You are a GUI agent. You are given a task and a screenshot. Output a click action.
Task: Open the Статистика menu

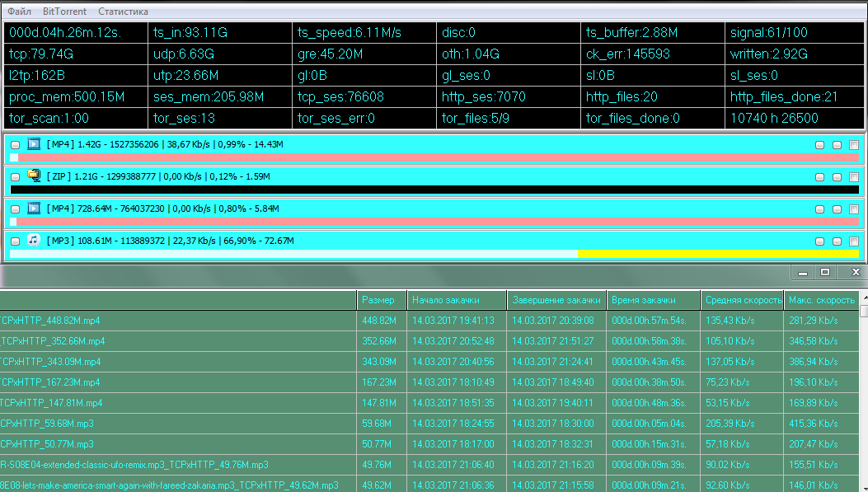pos(123,12)
